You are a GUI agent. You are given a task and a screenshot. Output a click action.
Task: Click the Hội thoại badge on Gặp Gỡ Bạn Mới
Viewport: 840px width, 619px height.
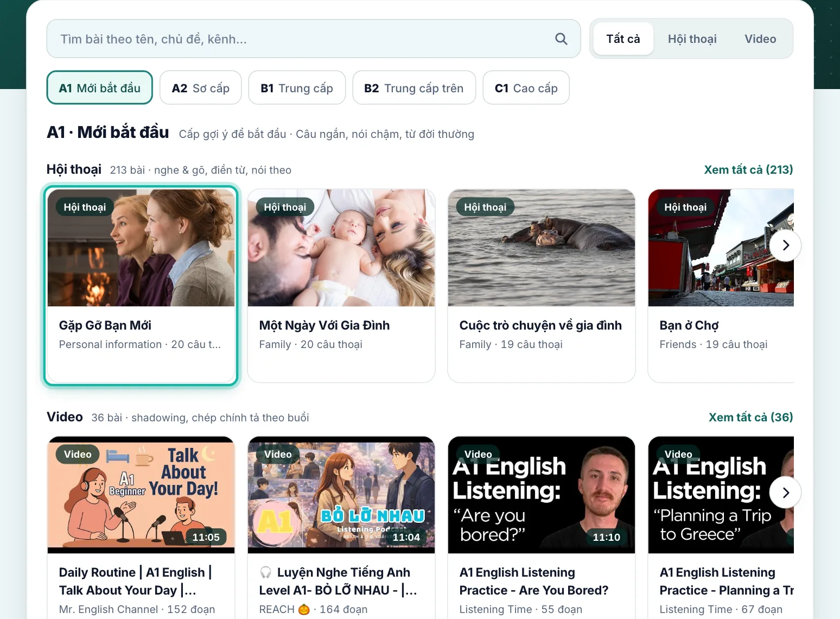[x=85, y=207]
